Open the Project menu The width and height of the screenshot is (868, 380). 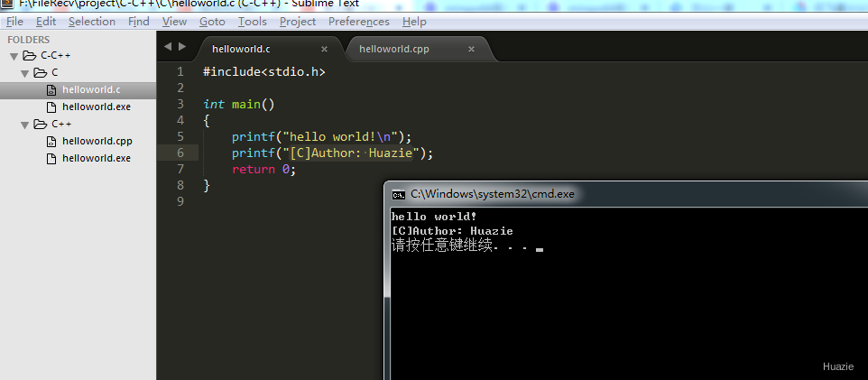(x=298, y=22)
